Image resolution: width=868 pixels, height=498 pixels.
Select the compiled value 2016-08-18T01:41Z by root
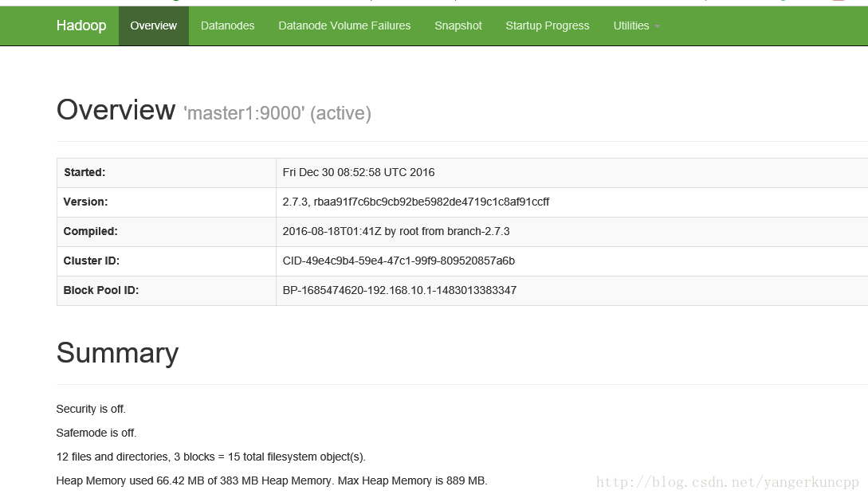(396, 231)
